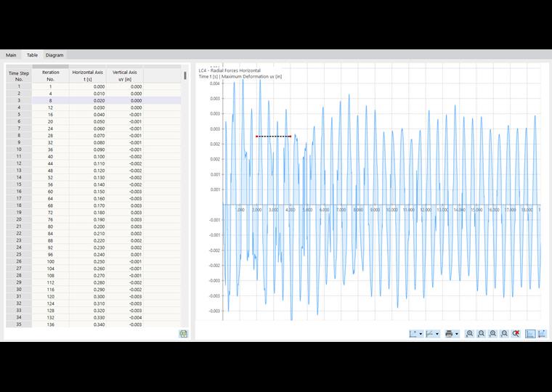
Task: Expand the arrow beside the curve lines icon
Action: click(437, 334)
